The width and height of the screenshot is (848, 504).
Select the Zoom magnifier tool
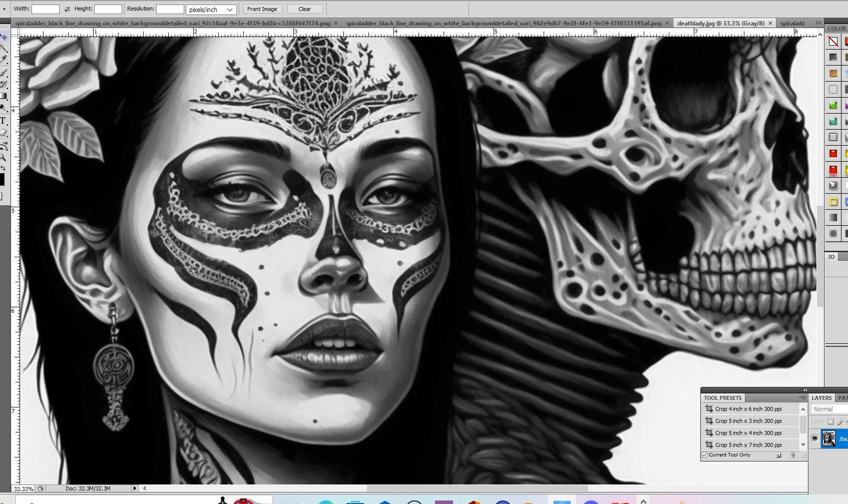click(3, 157)
